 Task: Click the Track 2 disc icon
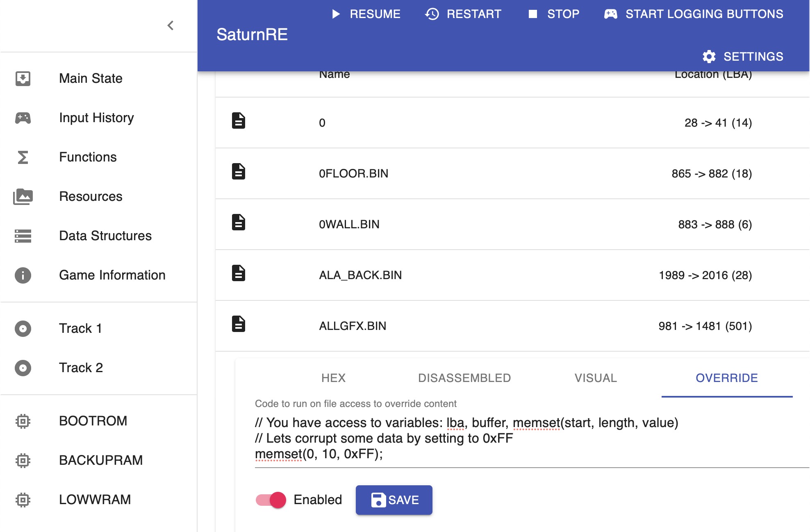[23, 368]
